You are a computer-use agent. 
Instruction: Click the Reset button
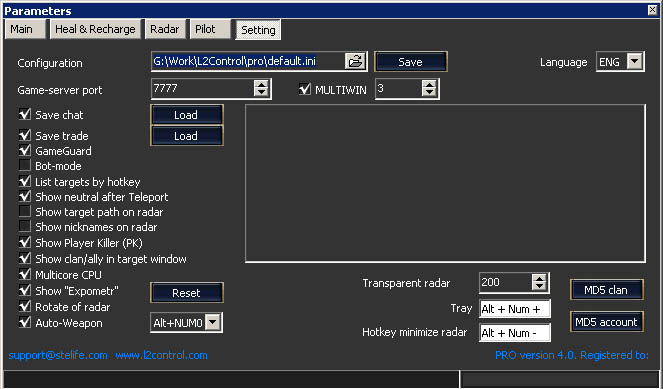(186, 293)
